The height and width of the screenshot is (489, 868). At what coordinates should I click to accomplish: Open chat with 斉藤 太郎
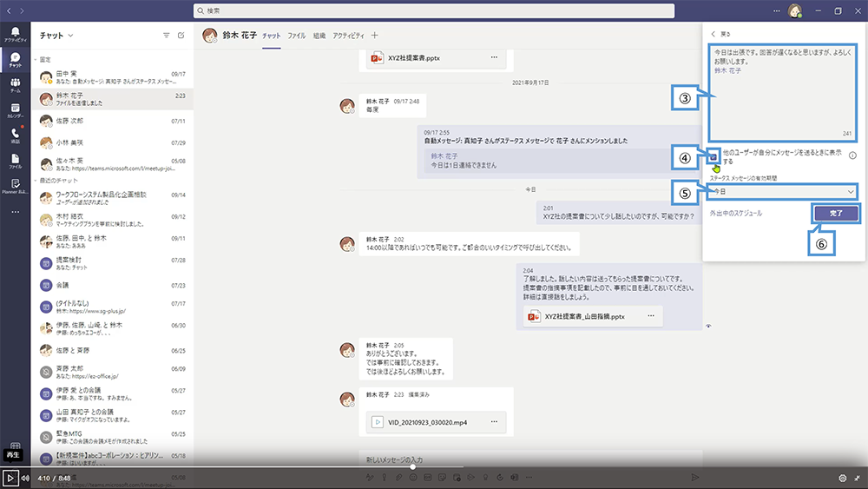coord(113,372)
